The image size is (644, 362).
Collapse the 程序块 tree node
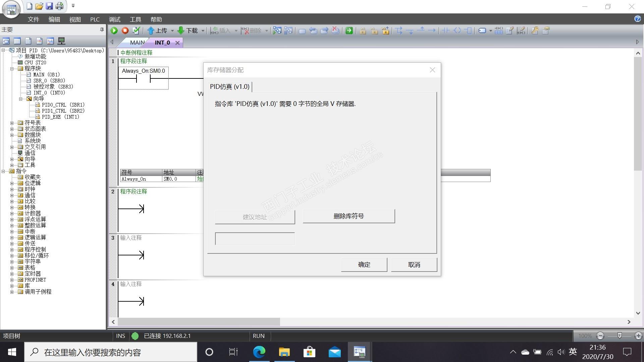(x=12, y=68)
